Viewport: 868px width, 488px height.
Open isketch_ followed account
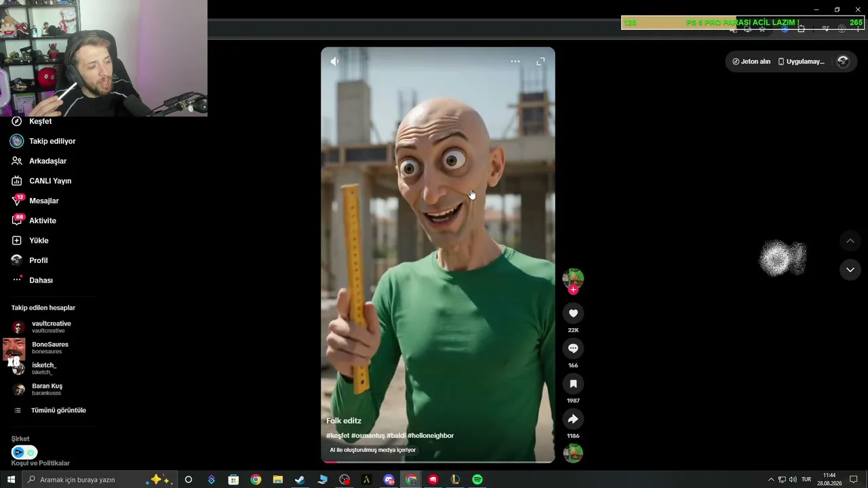35,369
